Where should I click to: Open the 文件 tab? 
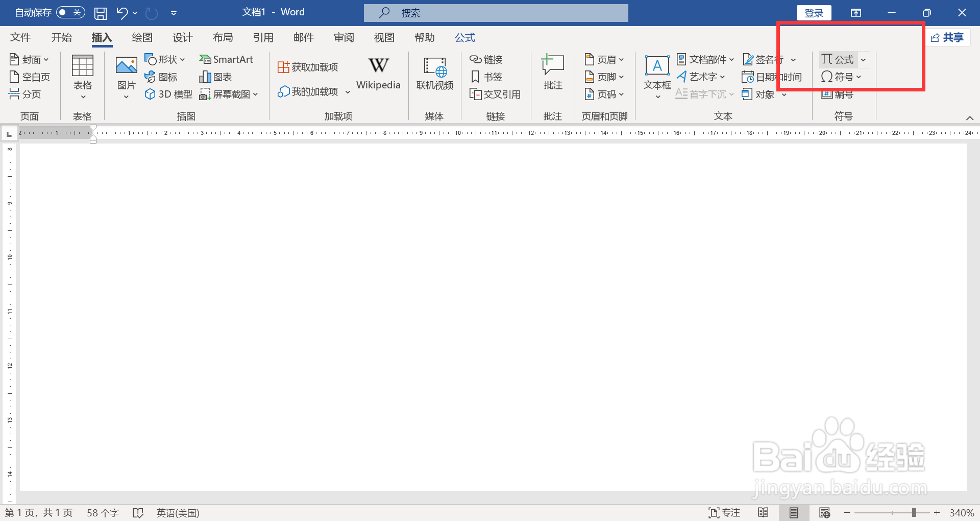20,37
